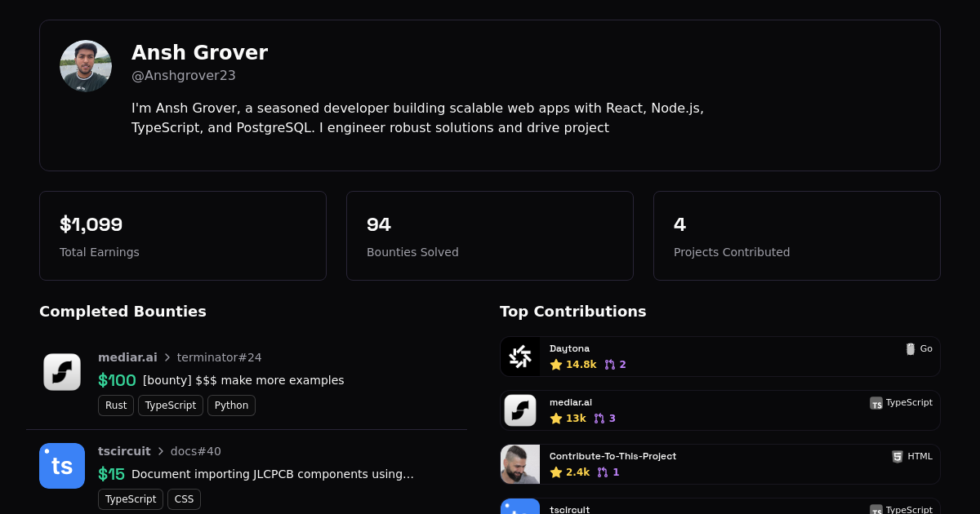Click the Total Earnings stat card
The height and width of the screenshot is (514, 980).
coord(183,236)
